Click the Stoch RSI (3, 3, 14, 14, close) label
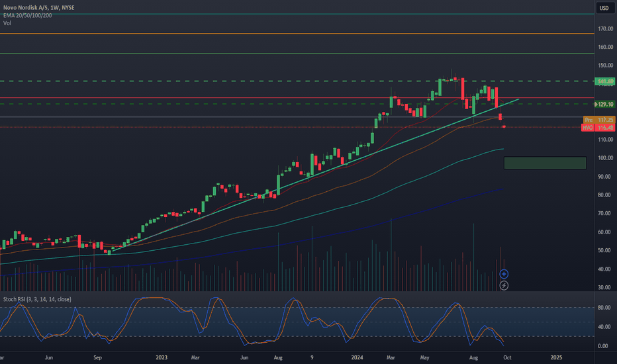 tap(37, 299)
